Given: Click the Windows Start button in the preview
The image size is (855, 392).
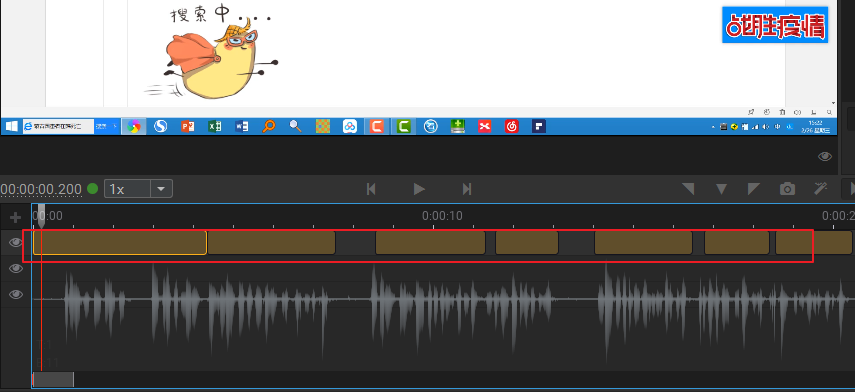Looking at the screenshot, I should tap(11, 126).
